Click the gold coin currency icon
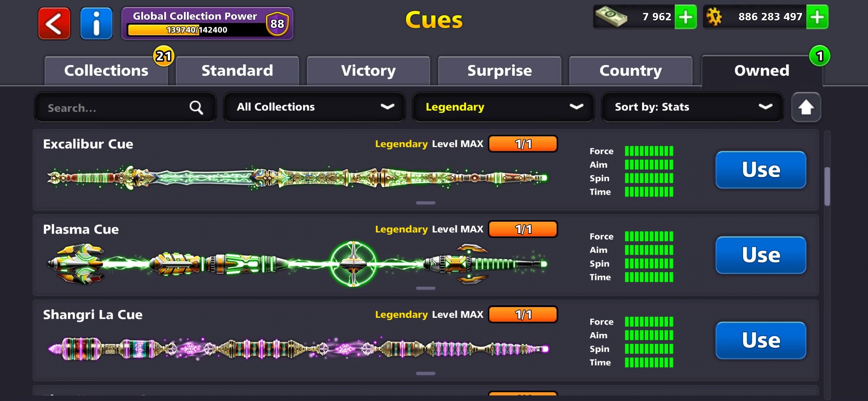This screenshot has height=401, width=868. (714, 17)
